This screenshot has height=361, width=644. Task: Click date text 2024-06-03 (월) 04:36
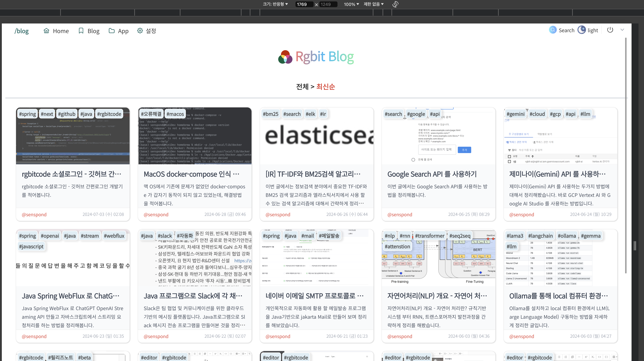tap(469, 336)
